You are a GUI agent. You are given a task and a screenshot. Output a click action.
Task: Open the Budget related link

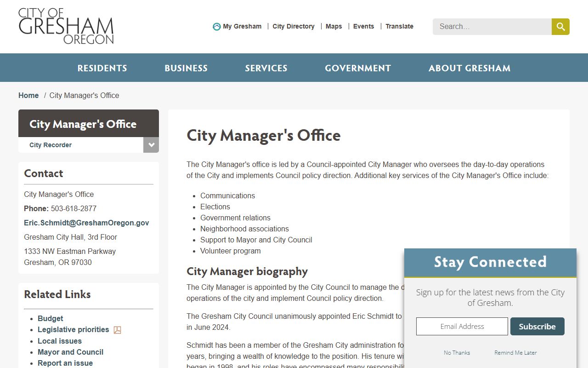[51, 318]
